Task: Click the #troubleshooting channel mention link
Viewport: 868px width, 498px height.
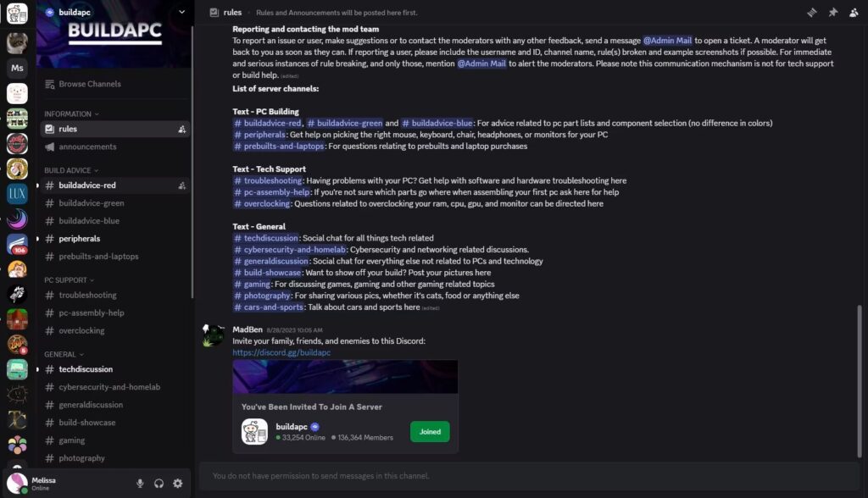Action: tap(268, 180)
